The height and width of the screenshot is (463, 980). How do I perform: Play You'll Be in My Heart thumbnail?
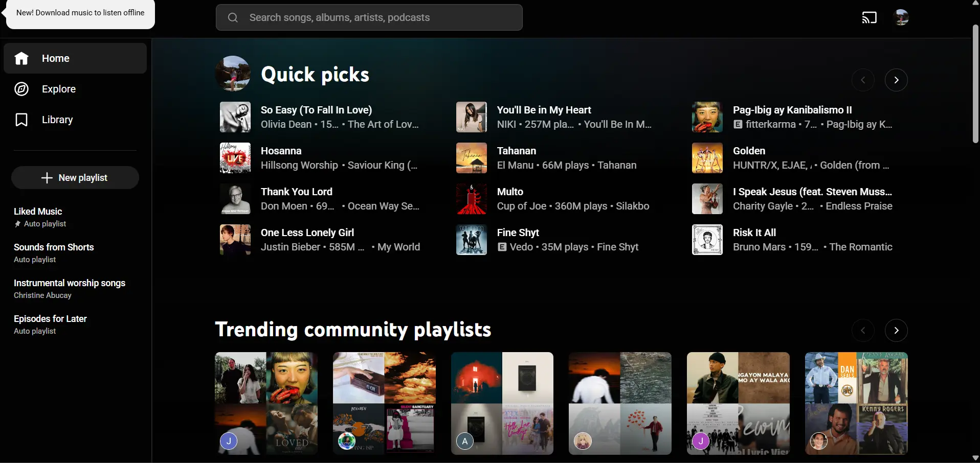[472, 117]
